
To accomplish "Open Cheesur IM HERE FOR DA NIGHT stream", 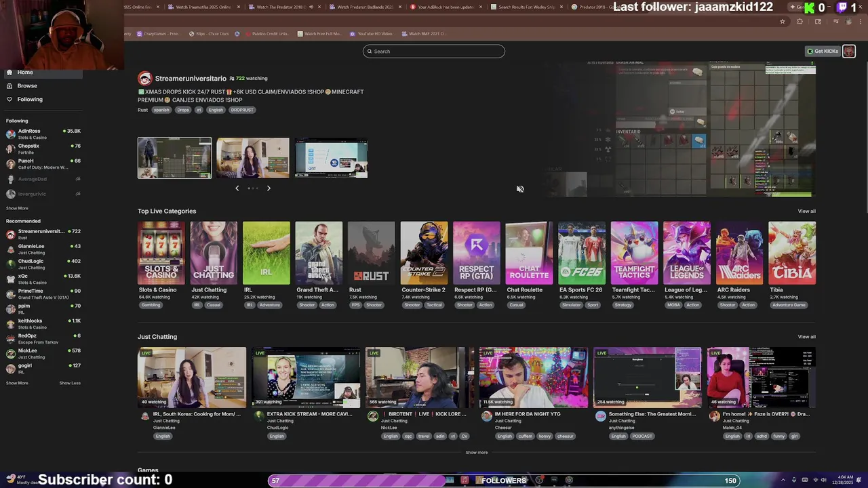I will click(534, 378).
